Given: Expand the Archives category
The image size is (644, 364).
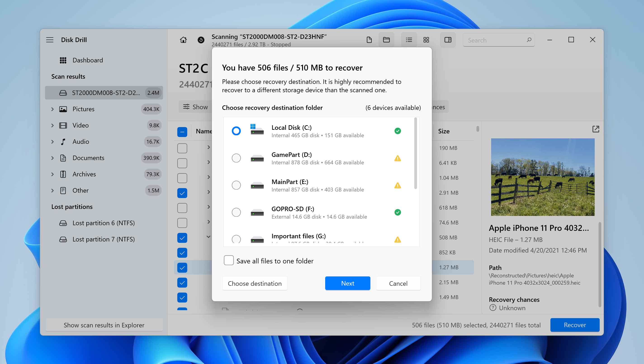Looking at the screenshot, I should tap(52, 174).
